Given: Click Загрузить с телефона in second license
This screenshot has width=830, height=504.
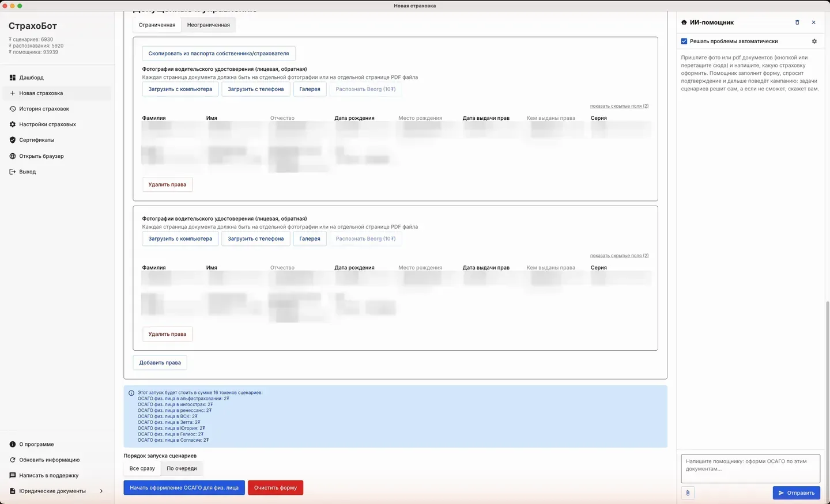Looking at the screenshot, I should pos(256,238).
